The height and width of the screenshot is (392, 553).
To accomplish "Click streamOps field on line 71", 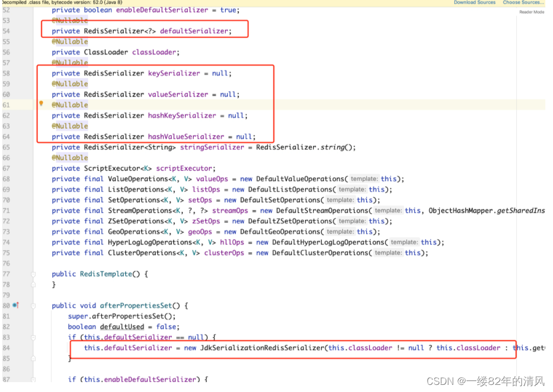I will point(230,211).
